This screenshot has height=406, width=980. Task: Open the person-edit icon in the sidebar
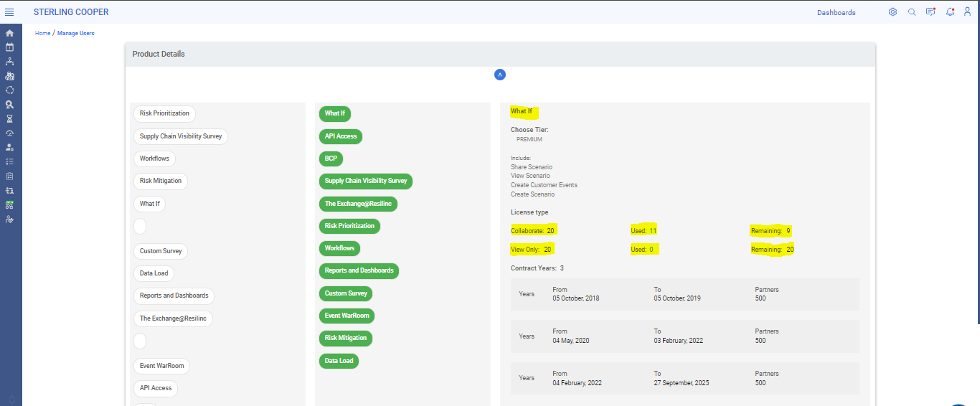point(9,219)
